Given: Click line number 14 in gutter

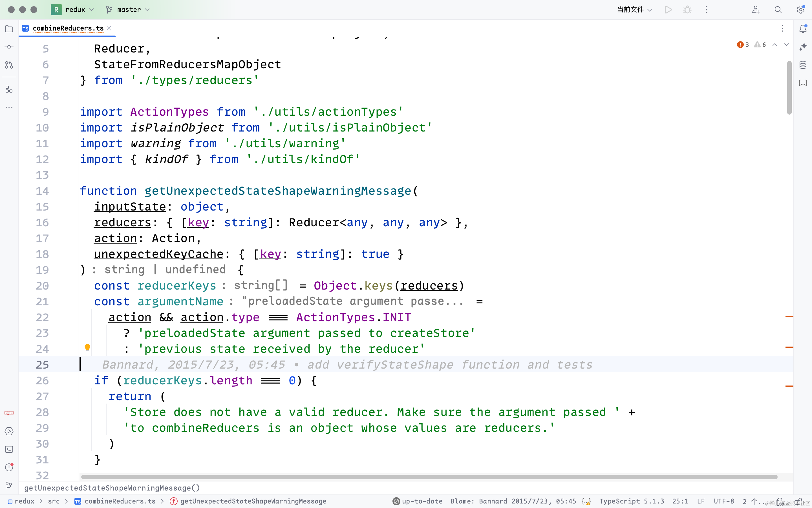Looking at the screenshot, I should (42, 191).
